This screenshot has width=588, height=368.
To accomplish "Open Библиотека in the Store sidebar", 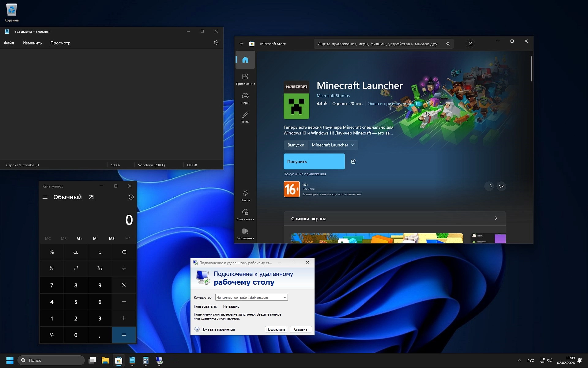I will (245, 233).
